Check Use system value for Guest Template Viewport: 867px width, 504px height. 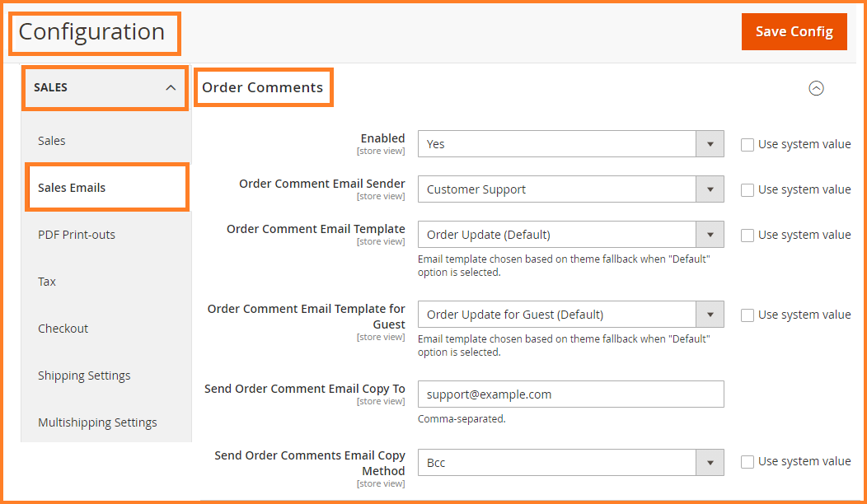[747, 315]
